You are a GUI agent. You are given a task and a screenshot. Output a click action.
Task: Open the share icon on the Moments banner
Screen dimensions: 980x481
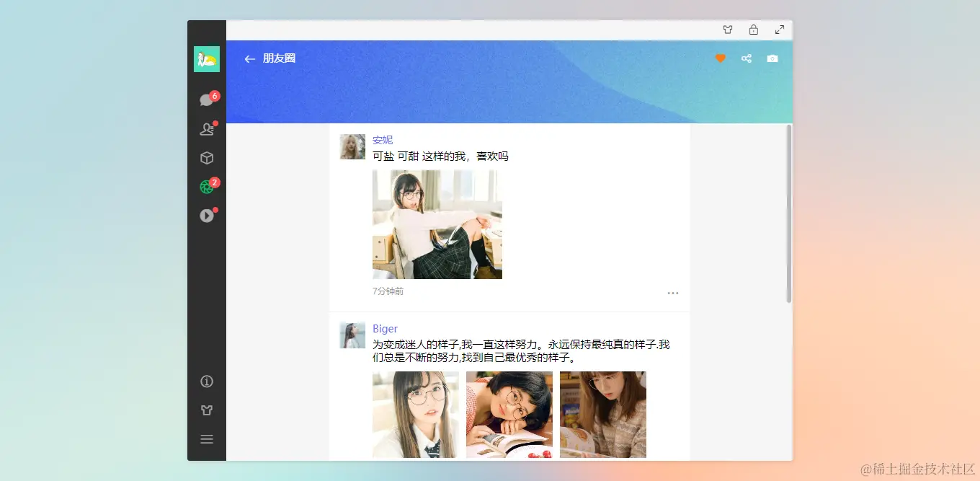747,58
